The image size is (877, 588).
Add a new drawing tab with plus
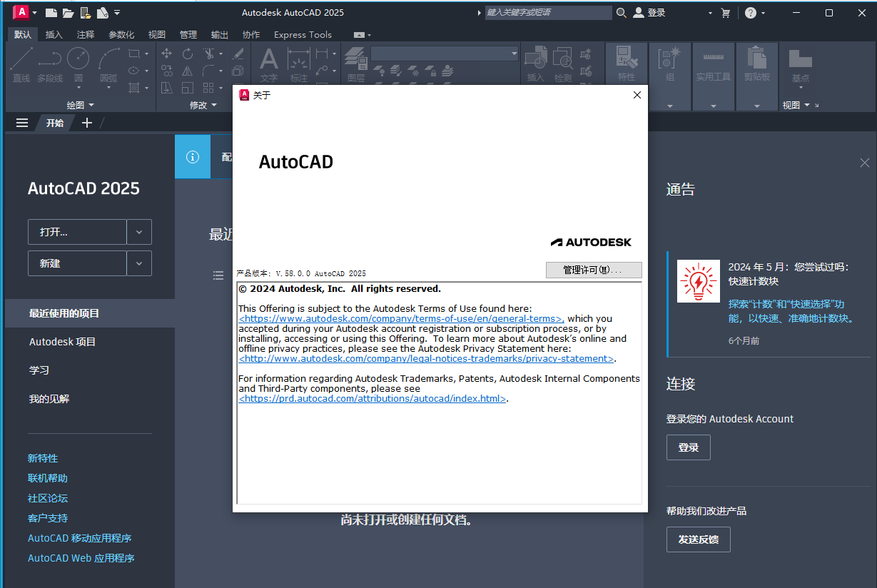pyautogui.click(x=87, y=123)
